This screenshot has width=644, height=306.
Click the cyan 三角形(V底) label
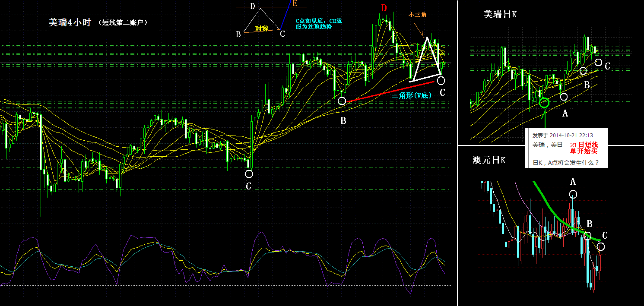pos(411,96)
